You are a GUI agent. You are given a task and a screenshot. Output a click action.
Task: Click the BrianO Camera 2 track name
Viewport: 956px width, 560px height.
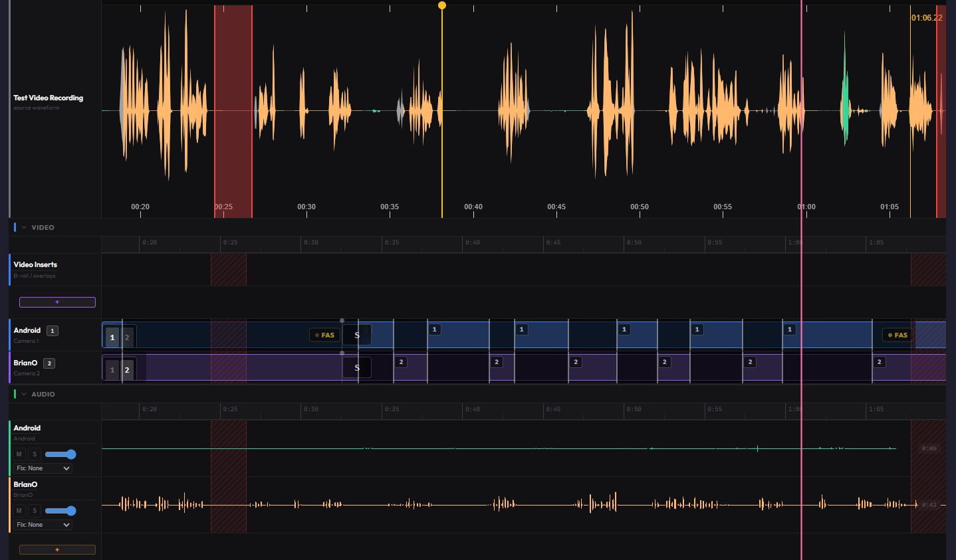(25, 363)
